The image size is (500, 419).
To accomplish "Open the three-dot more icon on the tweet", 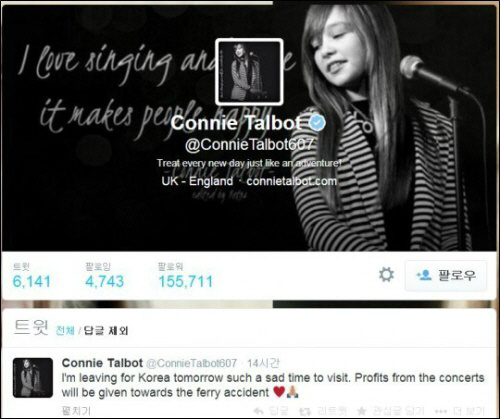I will (441, 411).
